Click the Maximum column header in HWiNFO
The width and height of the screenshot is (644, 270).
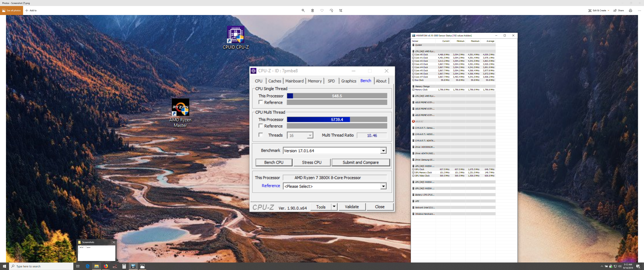475,41
